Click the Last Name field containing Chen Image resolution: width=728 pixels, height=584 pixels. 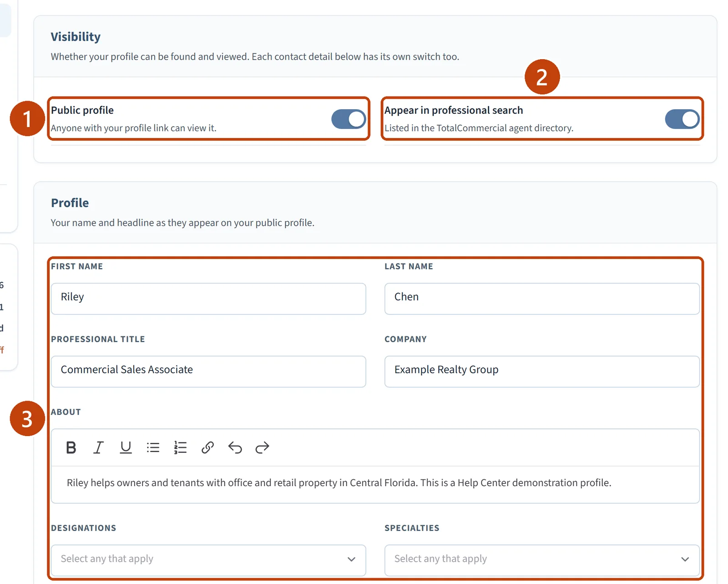tap(542, 299)
